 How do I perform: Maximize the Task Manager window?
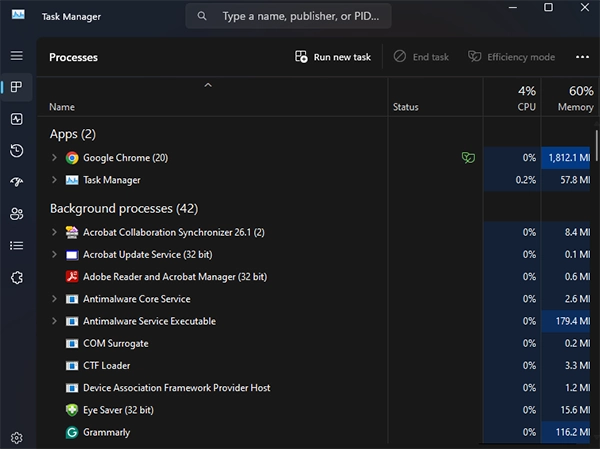(x=548, y=7)
